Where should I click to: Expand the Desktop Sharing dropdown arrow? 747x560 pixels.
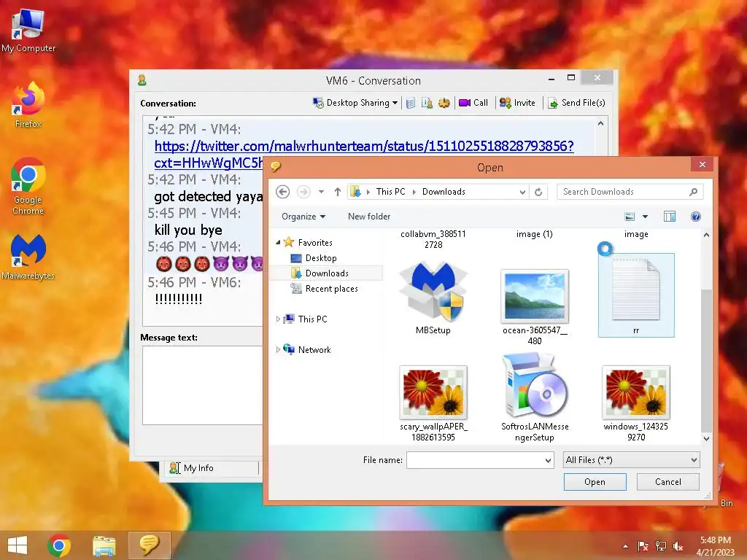[395, 103]
